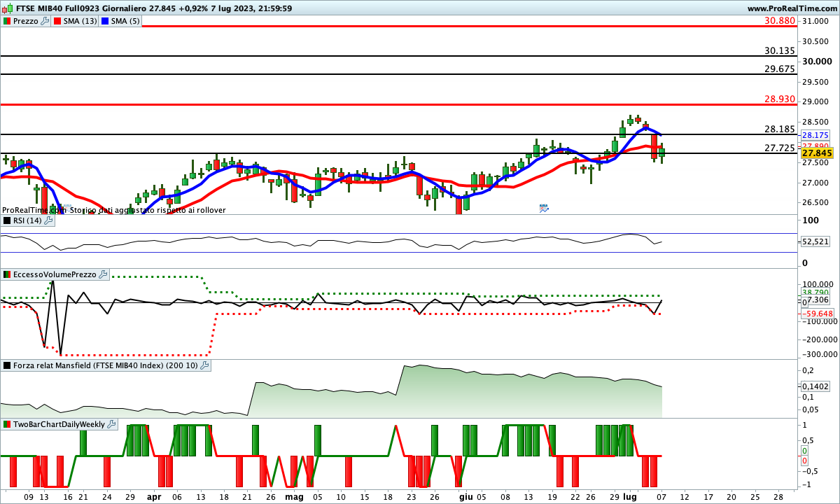Viewport: 840px width, 504px height.
Task: Click the 28.930 red line label
Action: (x=780, y=99)
